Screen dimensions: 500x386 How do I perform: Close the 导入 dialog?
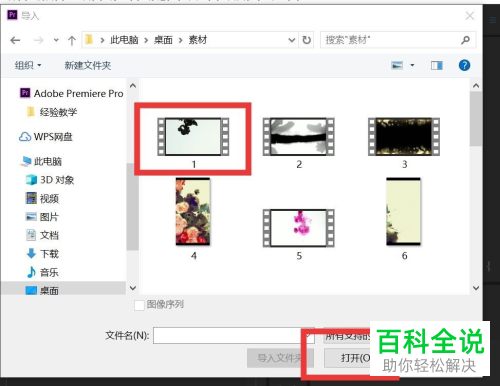(x=470, y=16)
